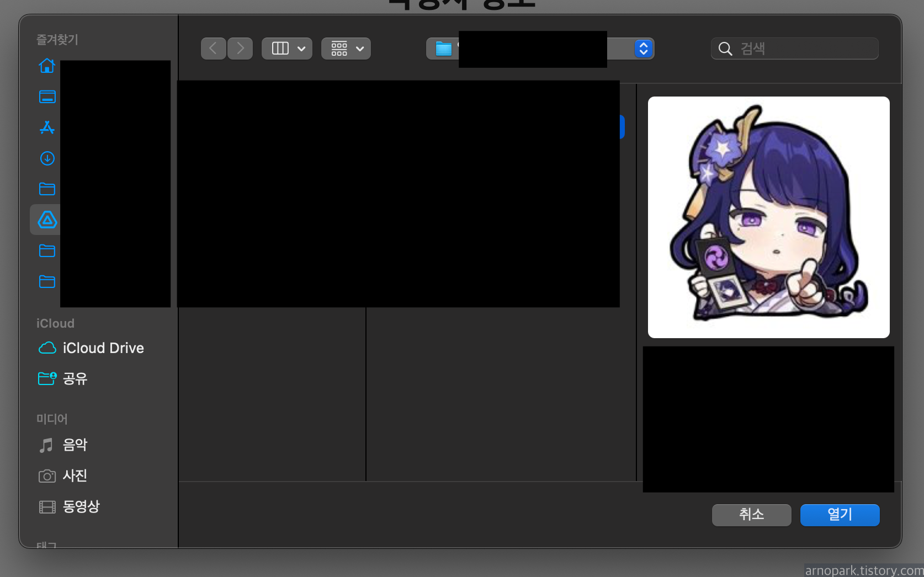
Task: Click the folder icon just below the Google Drive icon
Action: [47, 251]
